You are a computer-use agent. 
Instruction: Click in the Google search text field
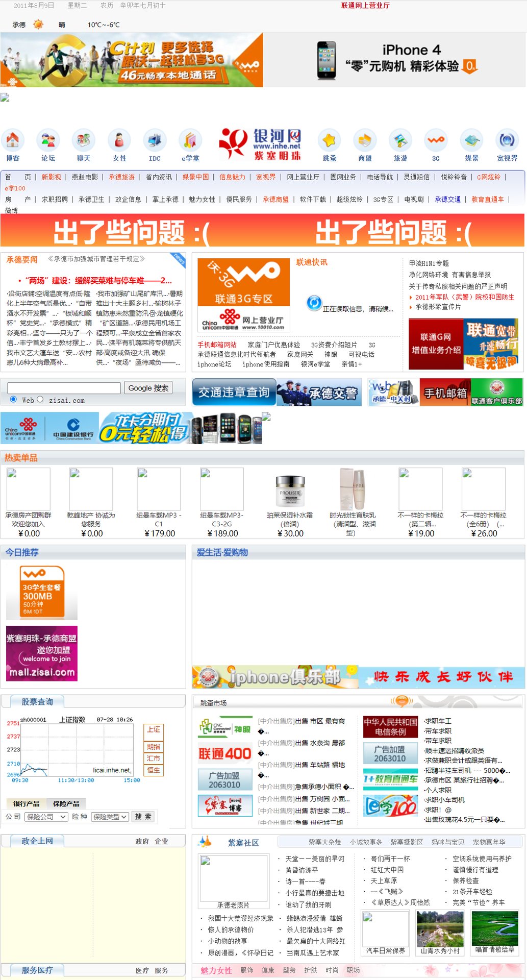(64, 388)
